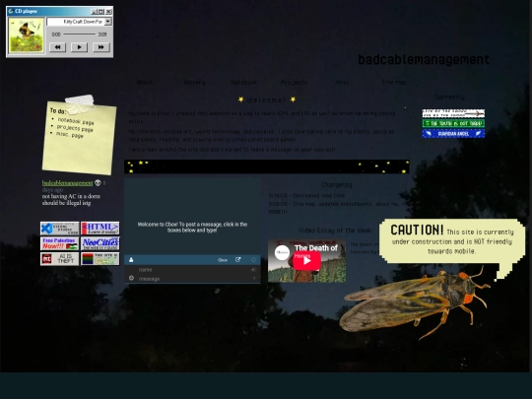Click the Cbox name input field
532x399 pixels.
click(193, 270)
